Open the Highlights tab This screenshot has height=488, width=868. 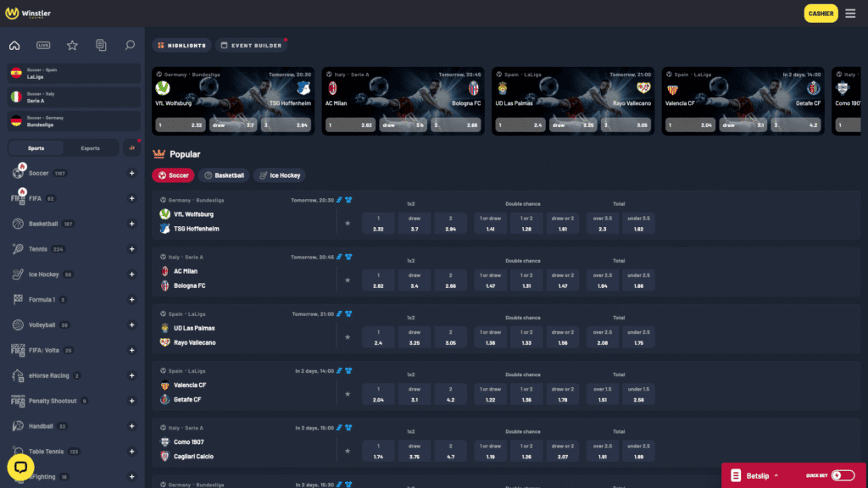point(181,46)
